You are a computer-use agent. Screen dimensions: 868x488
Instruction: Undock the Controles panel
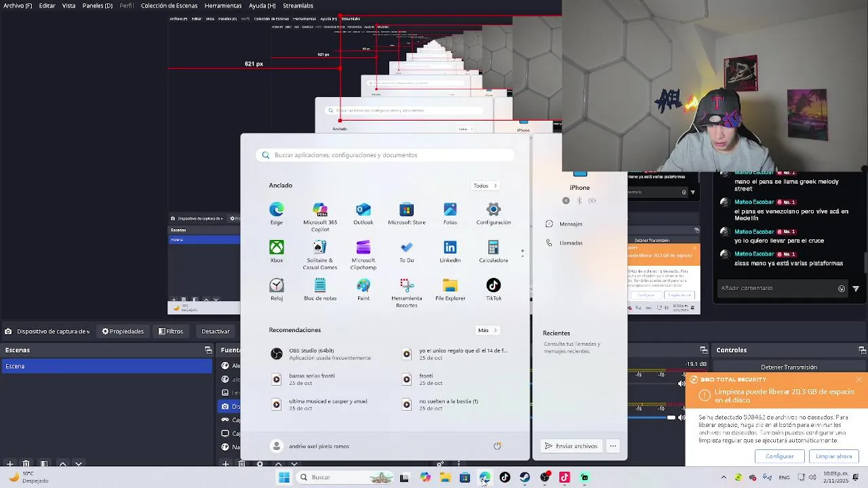tap(862, 350)
